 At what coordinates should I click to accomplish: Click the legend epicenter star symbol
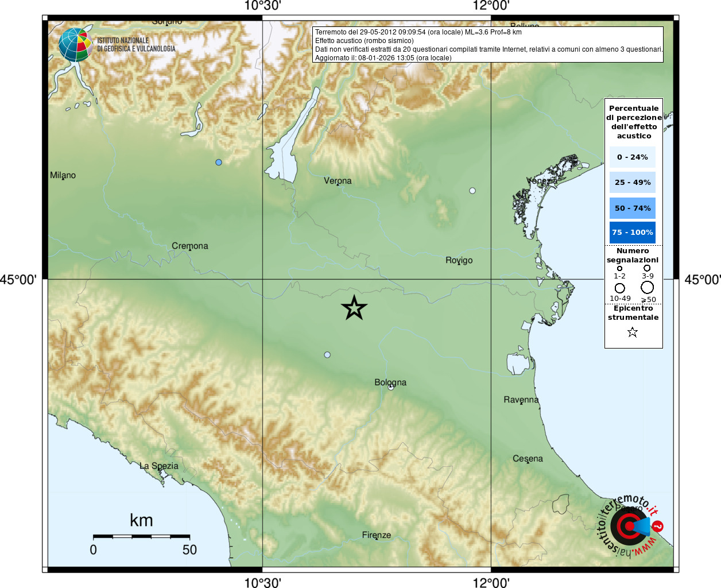[x=633, y=332]
